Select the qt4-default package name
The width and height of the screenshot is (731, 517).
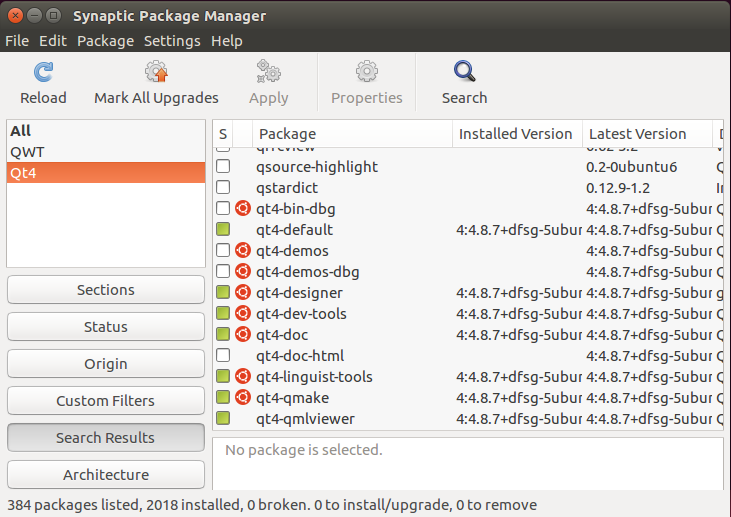[x=294, y=229]
